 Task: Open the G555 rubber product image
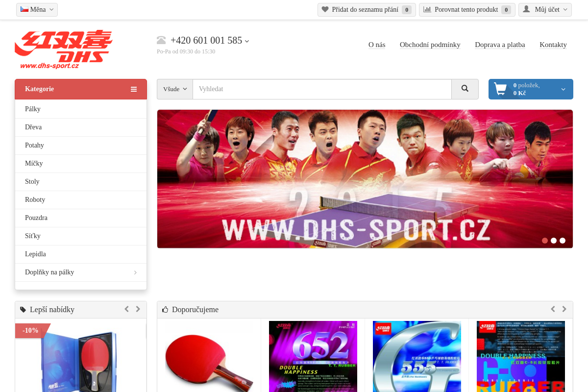(x=417, y=357)
